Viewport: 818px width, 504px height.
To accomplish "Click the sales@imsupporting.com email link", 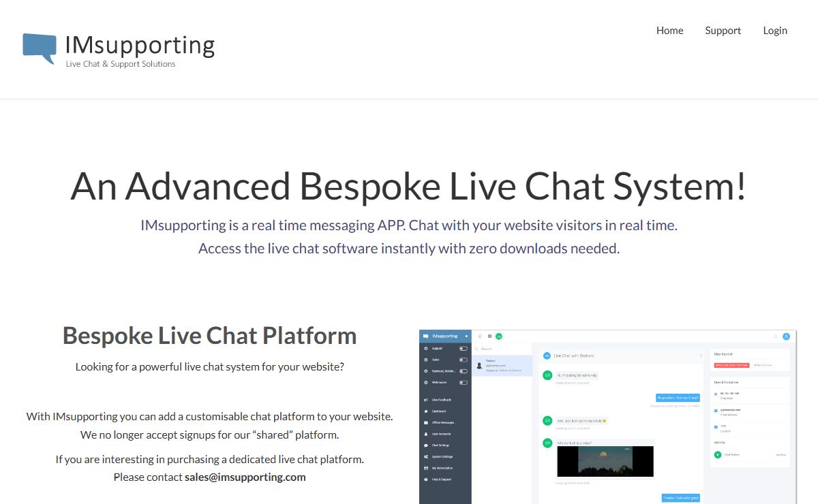I will [x=245, y=477].
